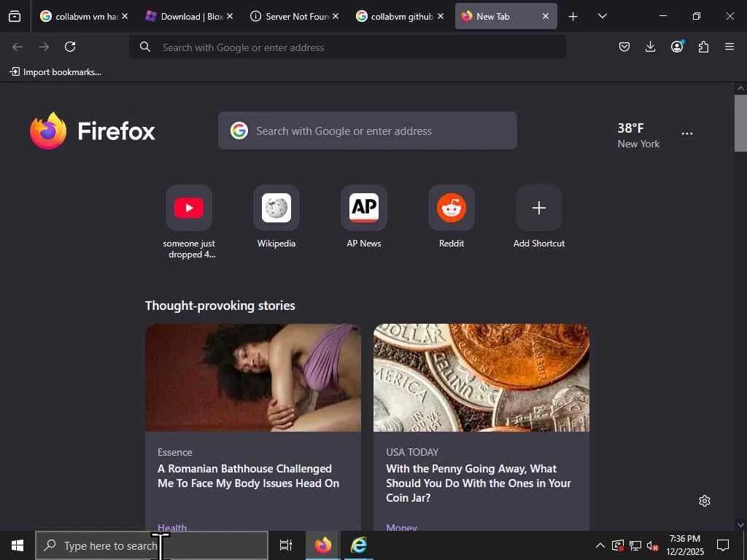Click the Money topic link

402,527
